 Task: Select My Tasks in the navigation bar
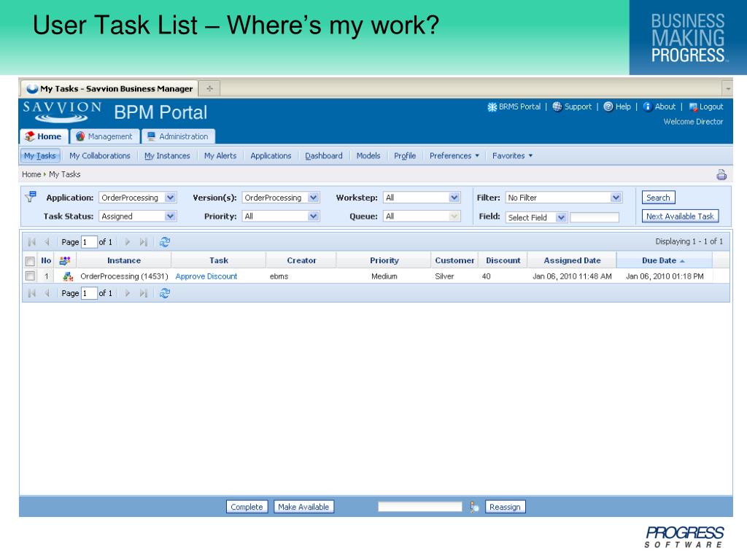point(40,156)
